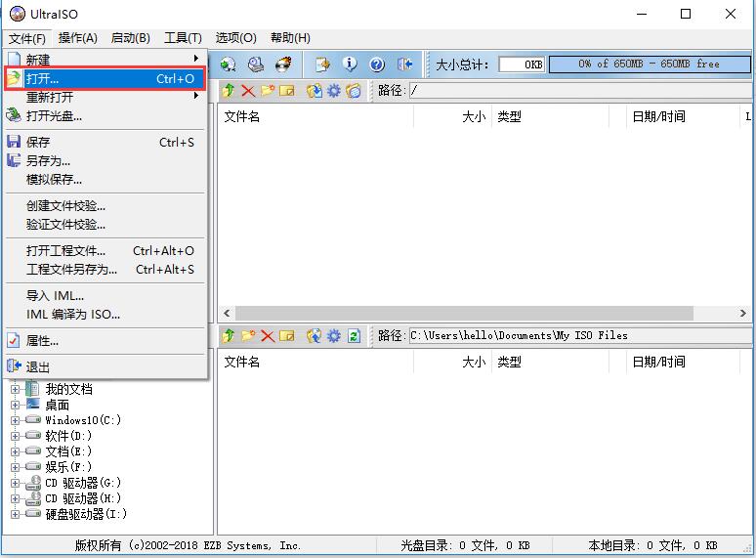Image resolution: width=756 pixels, height=558 pixels.
Task: Select 打开光盘... from the File menu
Action: 105,115
